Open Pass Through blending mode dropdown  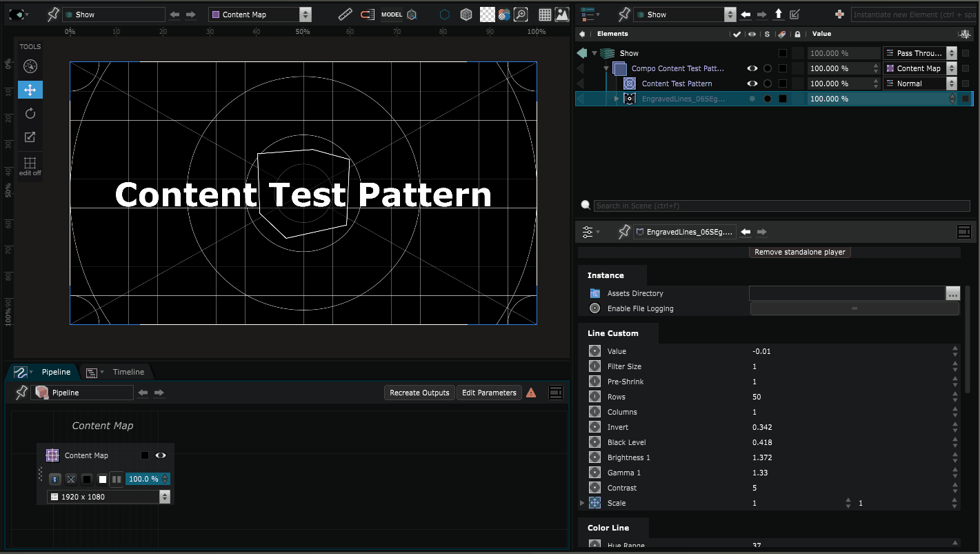click(x=920, y=53)
